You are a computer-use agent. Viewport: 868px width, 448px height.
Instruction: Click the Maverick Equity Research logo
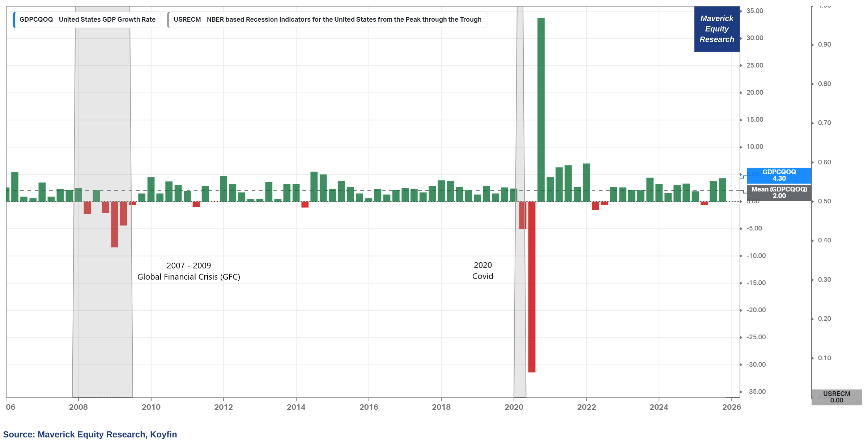point(716,29)
